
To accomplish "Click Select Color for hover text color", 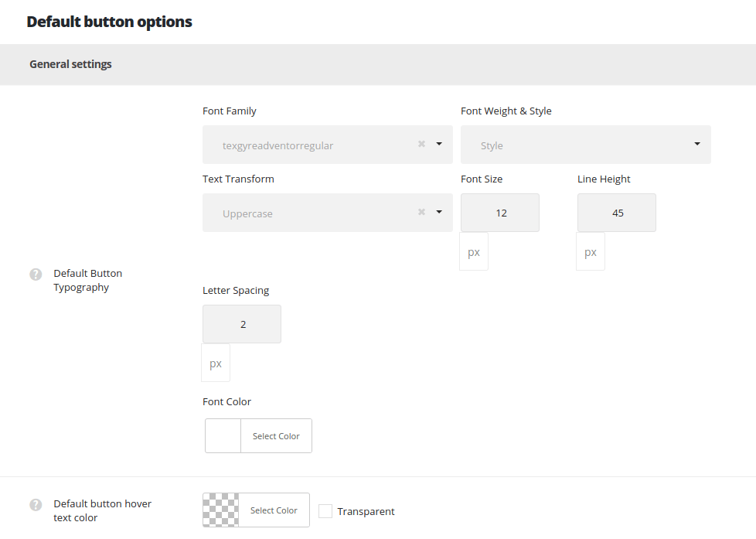I will [274, 510].
